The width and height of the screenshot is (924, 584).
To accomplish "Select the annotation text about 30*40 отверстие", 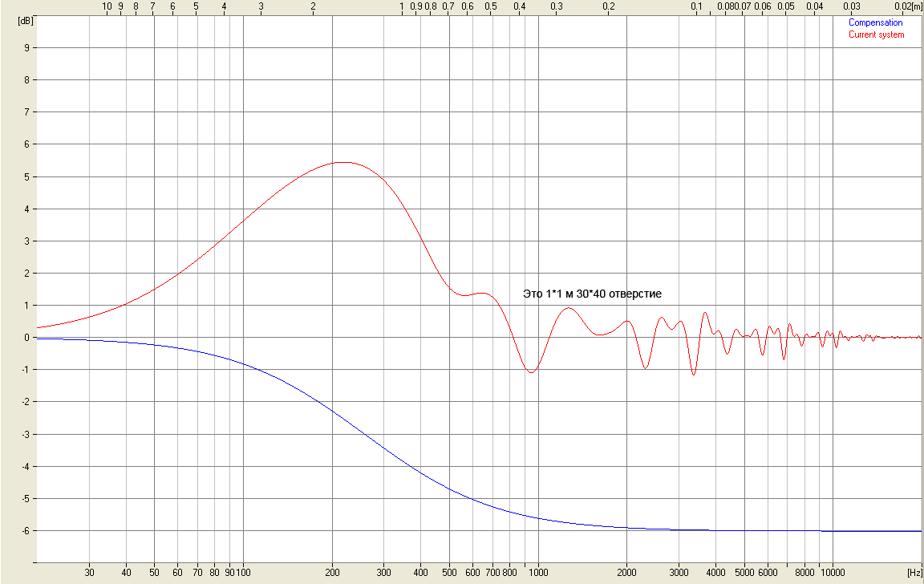I will point(592,294).
